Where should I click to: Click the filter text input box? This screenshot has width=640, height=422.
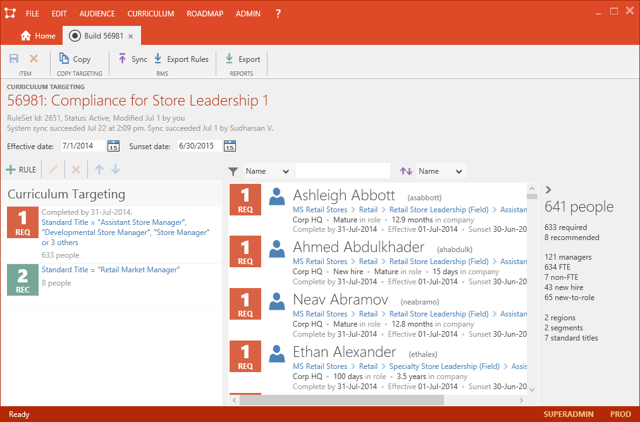tap(342, 171)
